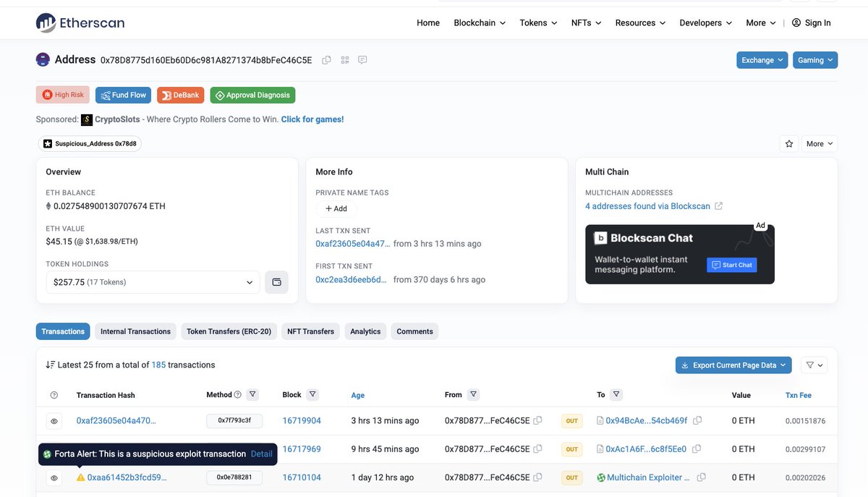Viewport: 868px width, 497px height.
Task: Filter the Block column
Action: pos(312,394)
